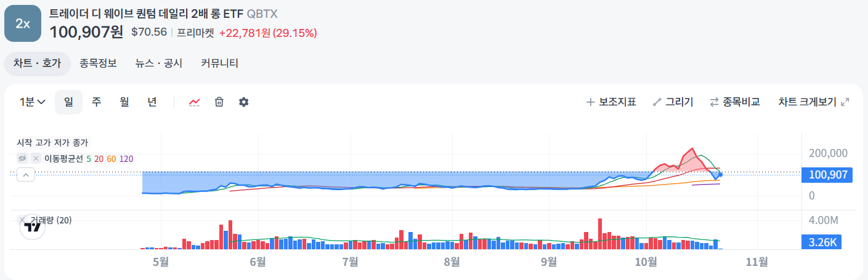The image size is (868, 280).
Task: Click the 6월 date axis label
Action: pyautogui.click(x=258, y=262)
